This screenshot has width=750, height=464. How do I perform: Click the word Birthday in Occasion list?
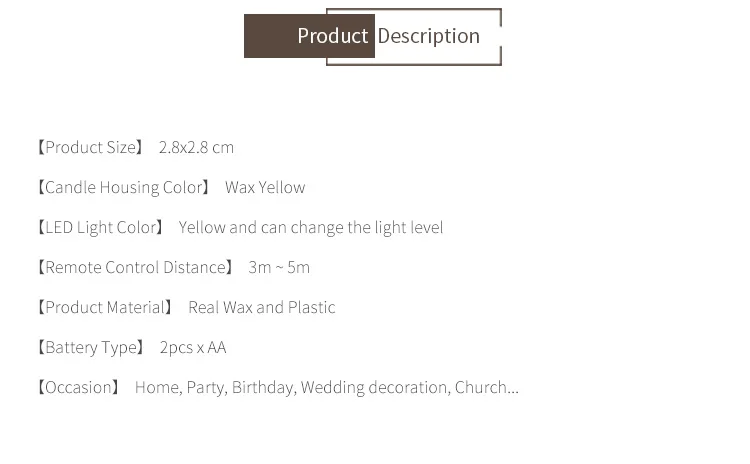click(263, 387)
